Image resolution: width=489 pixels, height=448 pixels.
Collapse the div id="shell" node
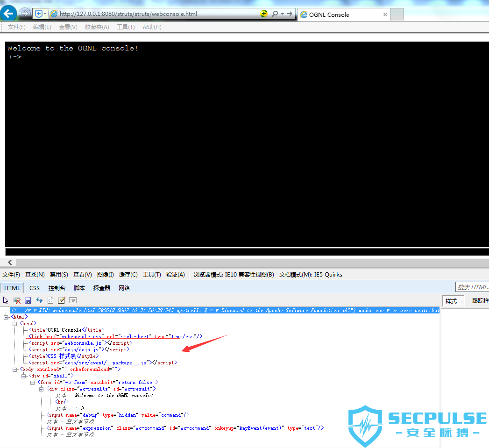pos(23,376)
